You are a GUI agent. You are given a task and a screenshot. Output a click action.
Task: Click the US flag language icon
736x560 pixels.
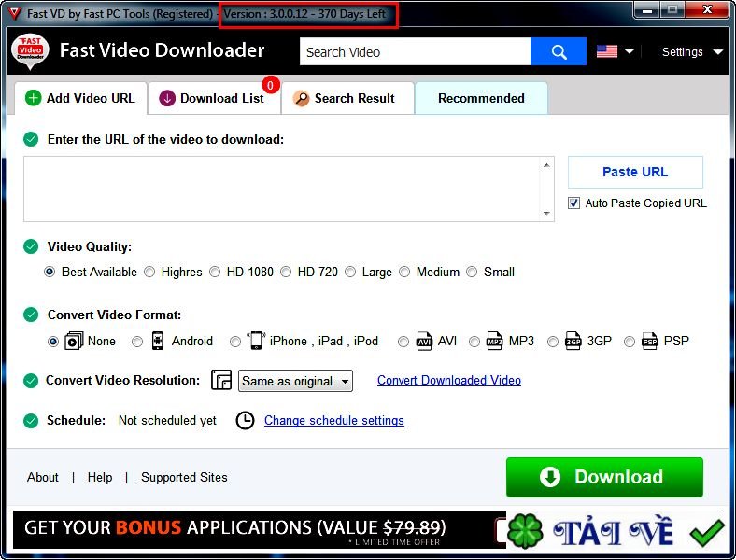pyautogui.click(x=606, y=51)
